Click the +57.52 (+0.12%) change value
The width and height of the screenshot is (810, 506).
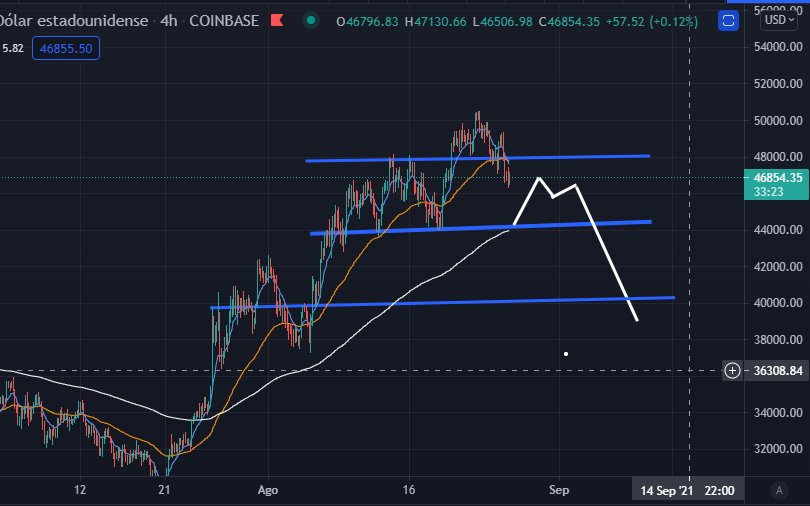651,22
